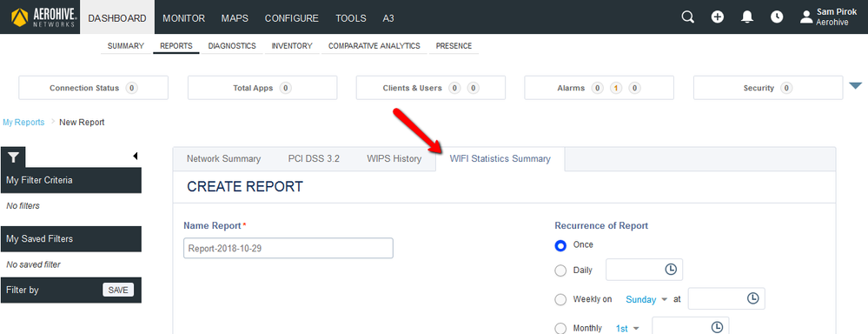The width and height of the screenshot is (868, 334).
Task: Collapse the filter sidebar with black arrow
Action: (136, 157)
